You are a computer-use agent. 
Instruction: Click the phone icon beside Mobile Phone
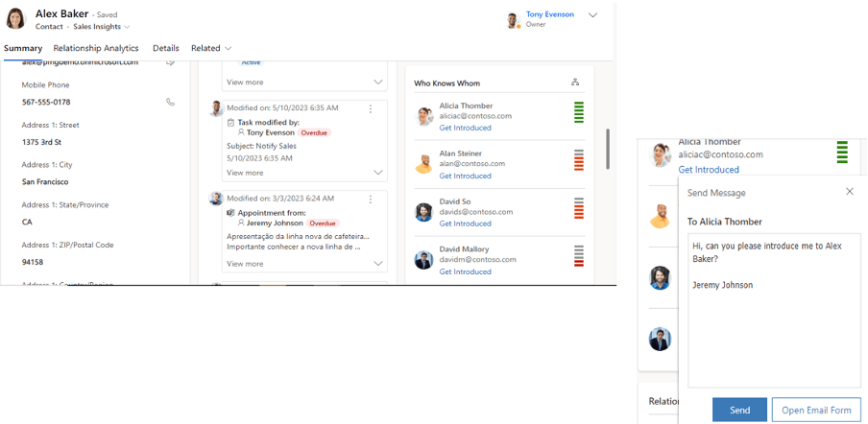pos(170,102)
